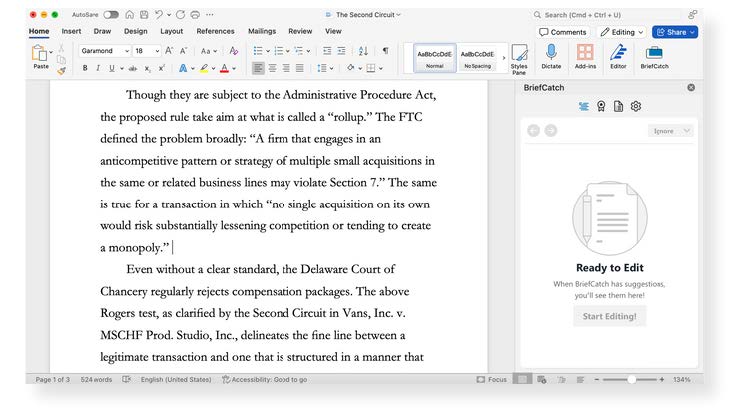Open the undo history dropdown arrow
Viewport: 752px width, 417px height.
click(x=169, y=15)
